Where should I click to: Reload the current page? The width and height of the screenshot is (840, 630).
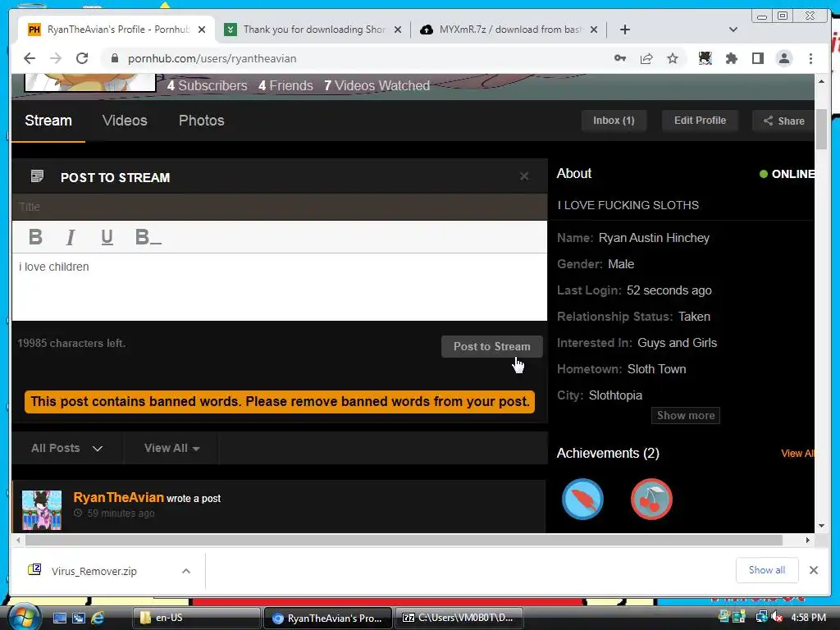82,58
